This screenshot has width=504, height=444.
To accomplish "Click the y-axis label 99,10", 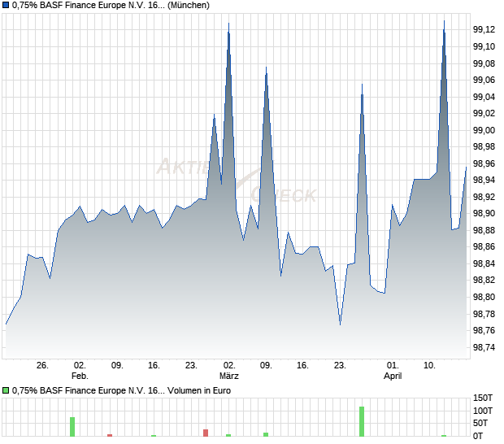I will (484, 46).
